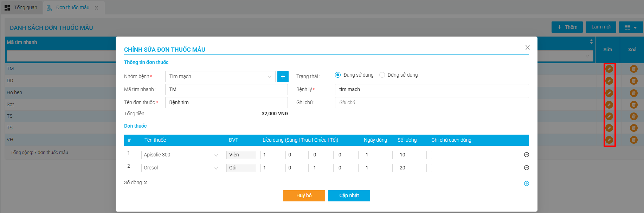Click the Bệnh lý input field
Screen dimensions: 644x213
pyautogui.click(x=432, y=90)
